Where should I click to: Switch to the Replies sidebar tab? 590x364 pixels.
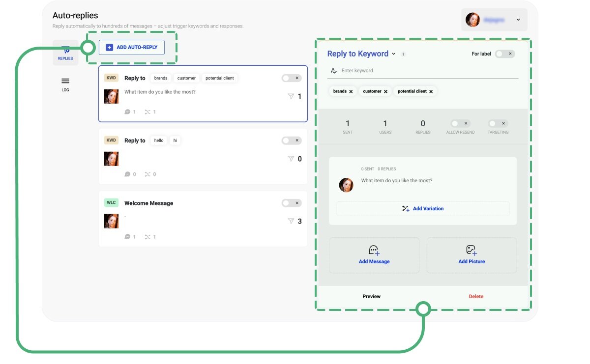65,53
